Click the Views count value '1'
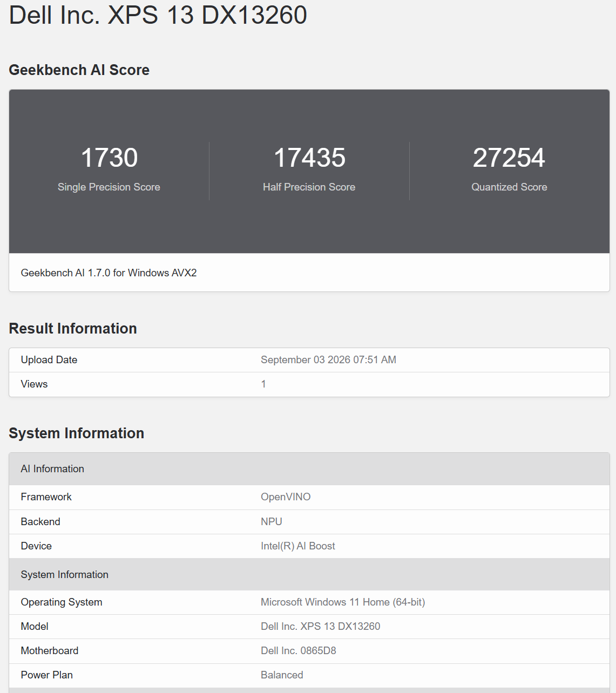 pyautogui.click(x=263, y=384)
